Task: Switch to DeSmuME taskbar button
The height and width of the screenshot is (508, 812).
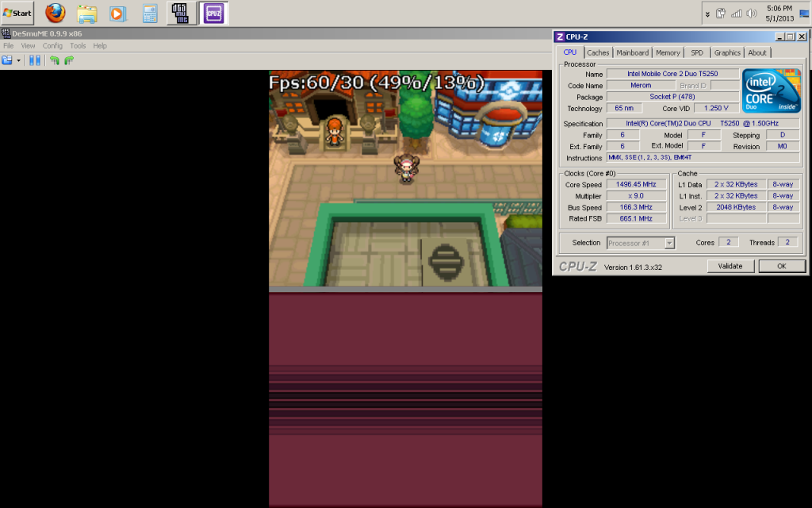Action: (181, 13)
